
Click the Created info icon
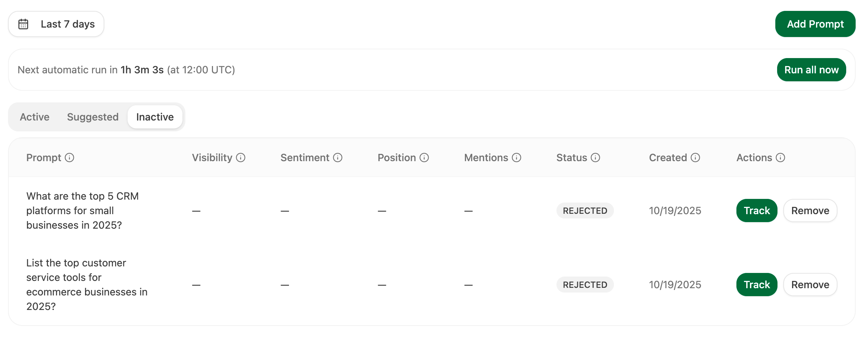point(695,158)
